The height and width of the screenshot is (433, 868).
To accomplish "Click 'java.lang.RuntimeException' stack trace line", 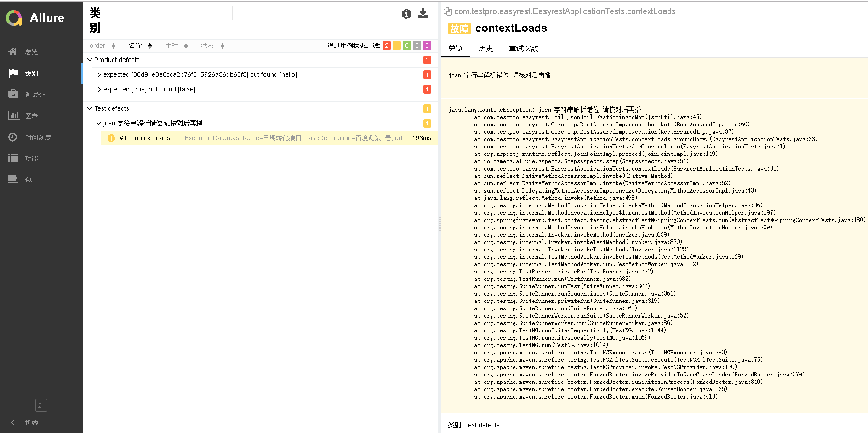I will coord(544,109).
